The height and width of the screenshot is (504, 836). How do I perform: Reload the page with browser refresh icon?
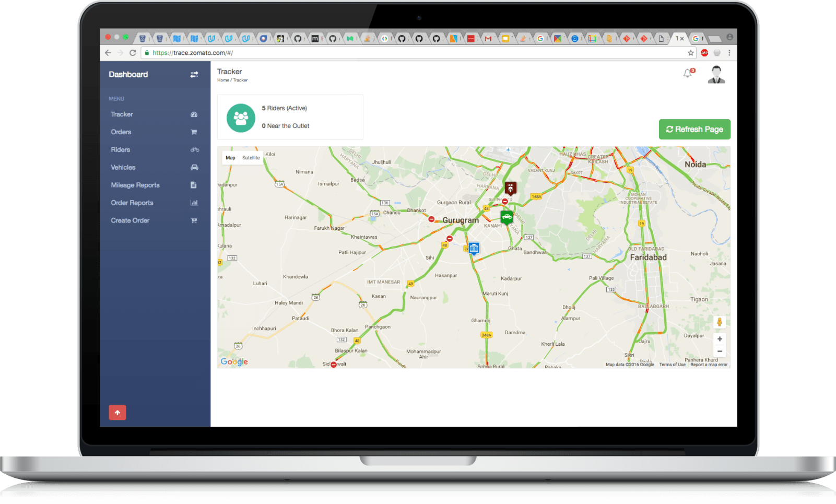tap(133, 53)
